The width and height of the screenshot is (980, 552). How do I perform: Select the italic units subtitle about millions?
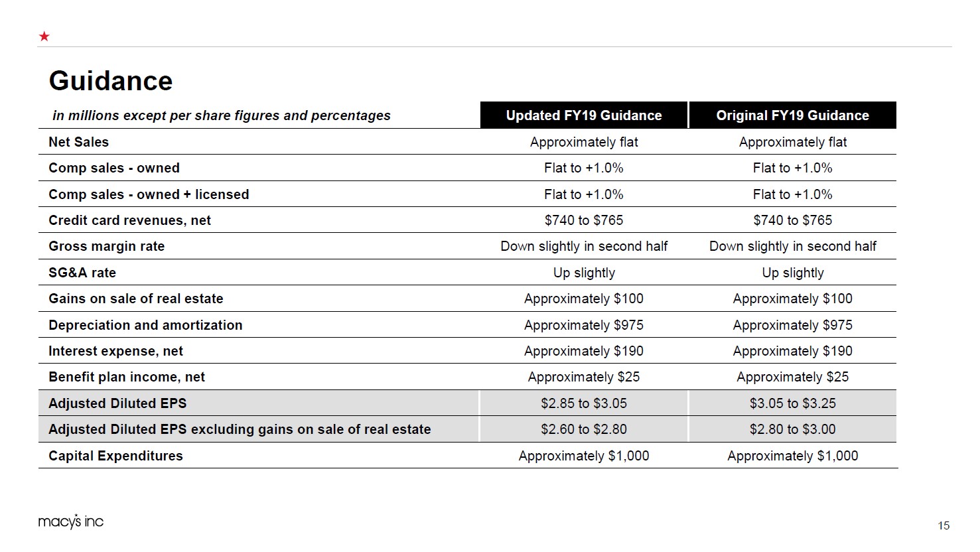(221, 115)
